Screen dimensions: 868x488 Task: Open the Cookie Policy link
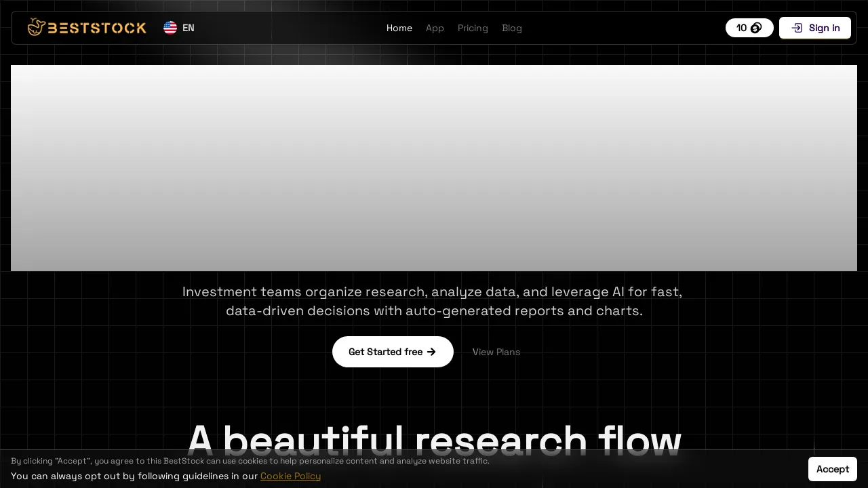point(290,476)
